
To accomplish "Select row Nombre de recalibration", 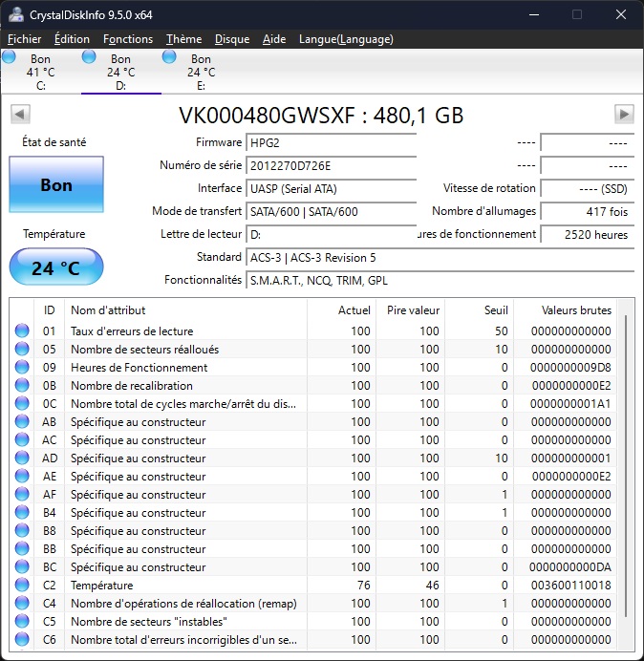I will [312, 385].
